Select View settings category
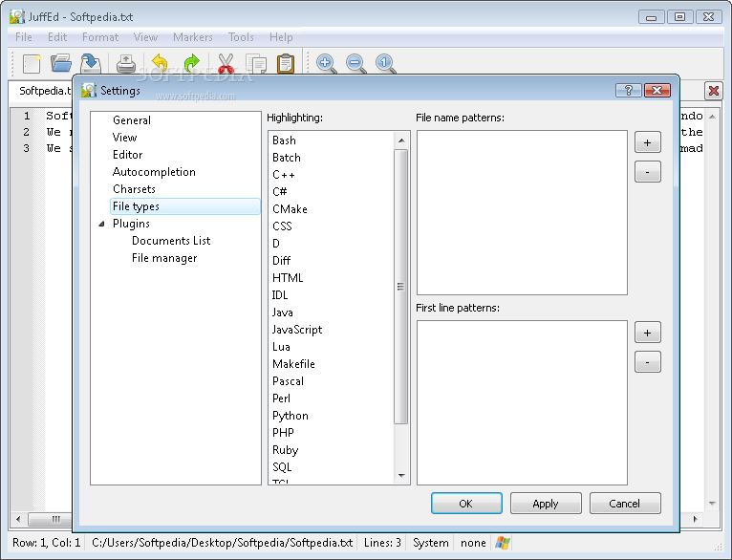Screen dimensions: 732x560 tap(124, 138)
